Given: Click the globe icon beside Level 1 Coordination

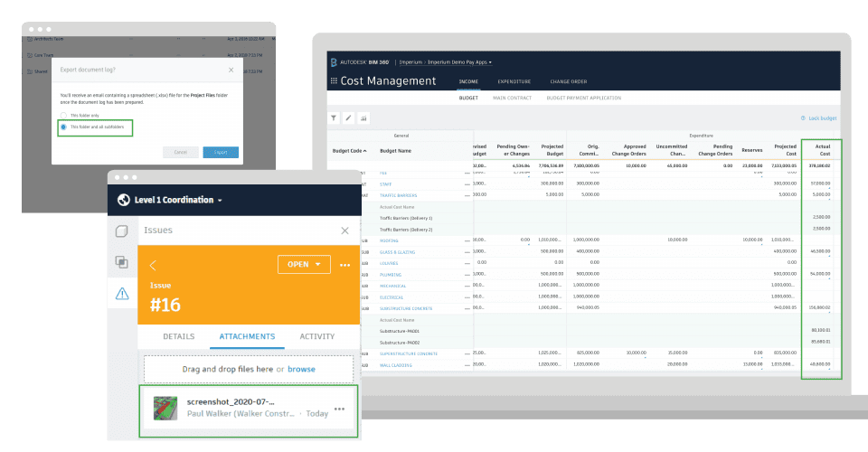Looking at the screenshot, I should [x=124, y=200].
